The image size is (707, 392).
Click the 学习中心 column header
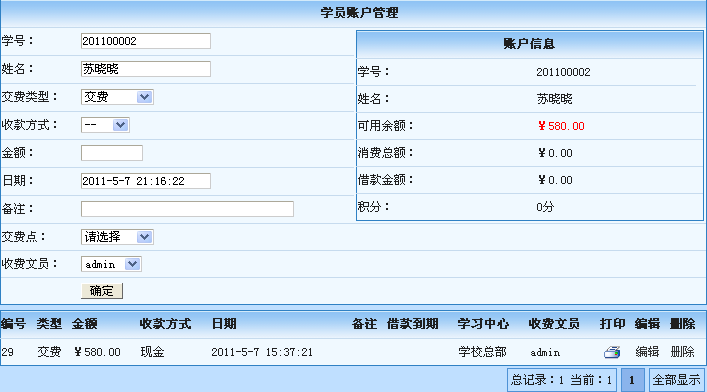(483, 324)
